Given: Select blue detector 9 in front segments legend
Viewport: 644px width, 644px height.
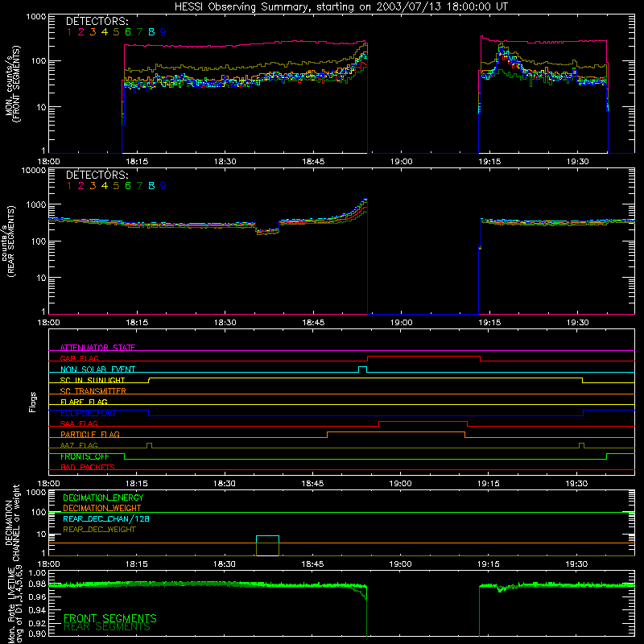Looking at the screenshot, I should (163, 31).
